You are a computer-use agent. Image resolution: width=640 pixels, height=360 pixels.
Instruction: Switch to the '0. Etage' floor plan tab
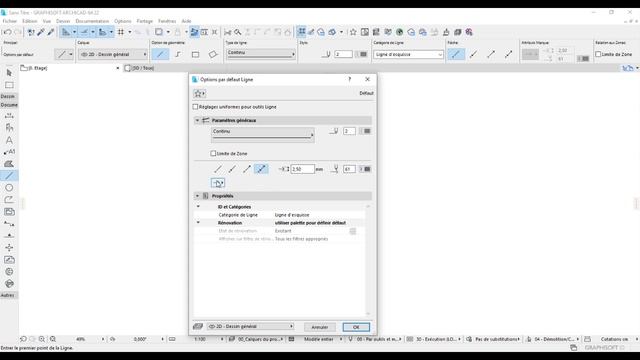click(38, 68)
